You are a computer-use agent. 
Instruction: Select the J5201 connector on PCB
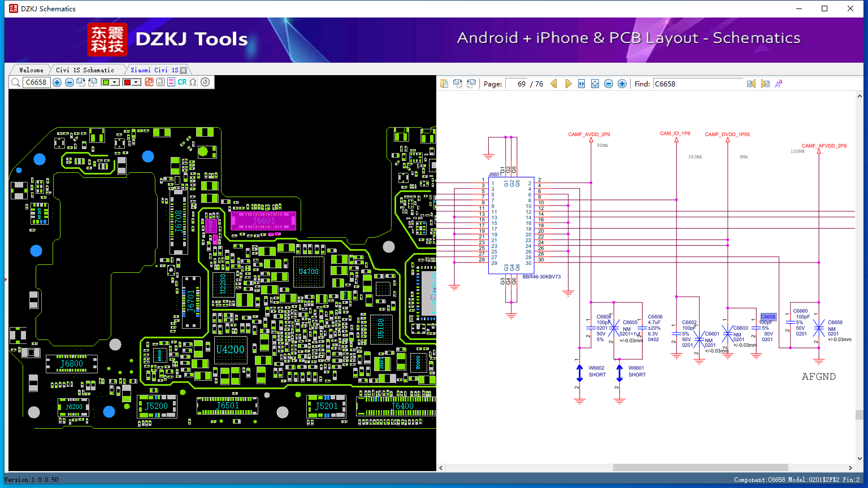327,406
